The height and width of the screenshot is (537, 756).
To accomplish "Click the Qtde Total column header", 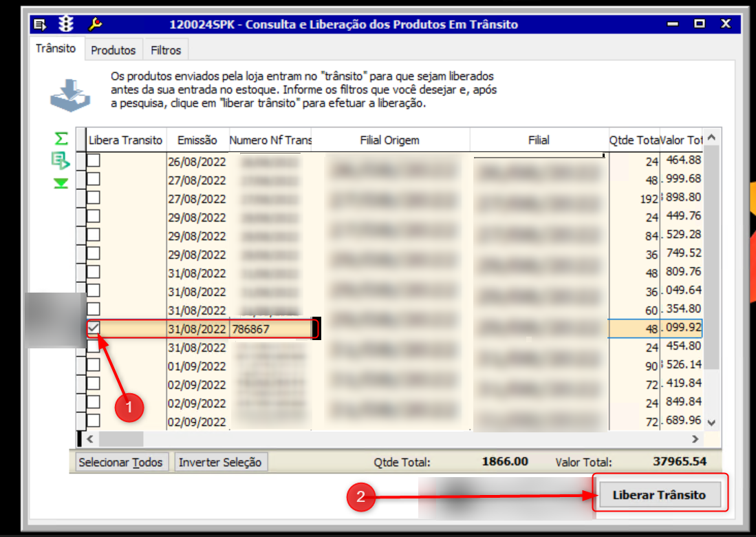I will [x=634, y=140].
